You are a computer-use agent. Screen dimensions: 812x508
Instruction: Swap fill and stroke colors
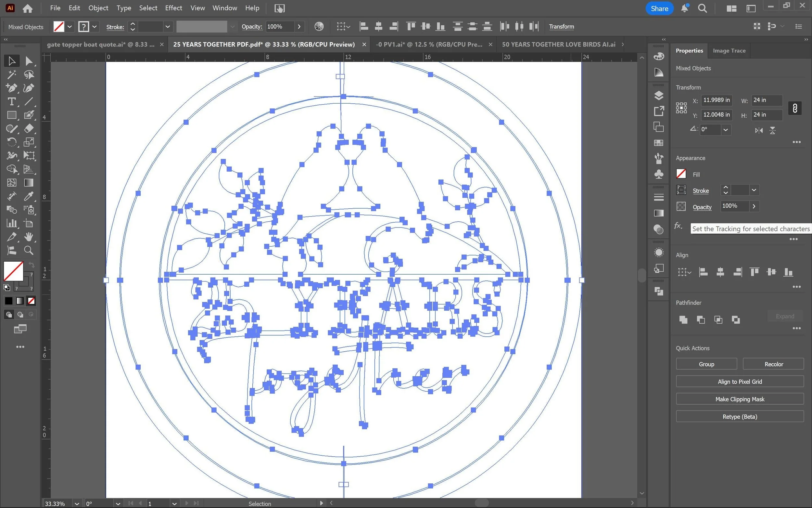point(32,265)
